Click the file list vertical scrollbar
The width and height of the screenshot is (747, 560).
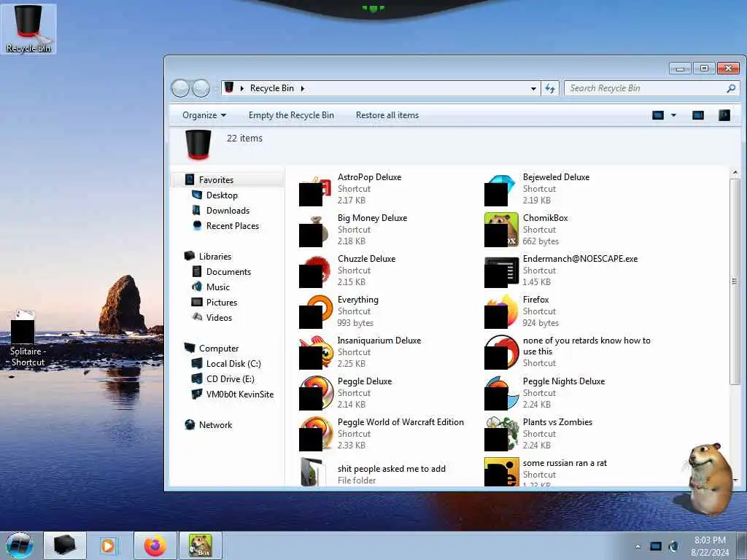(x=735, y=281)
